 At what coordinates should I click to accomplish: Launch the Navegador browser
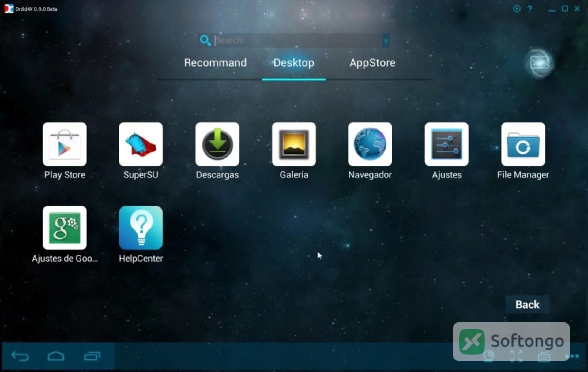point(370,144)
